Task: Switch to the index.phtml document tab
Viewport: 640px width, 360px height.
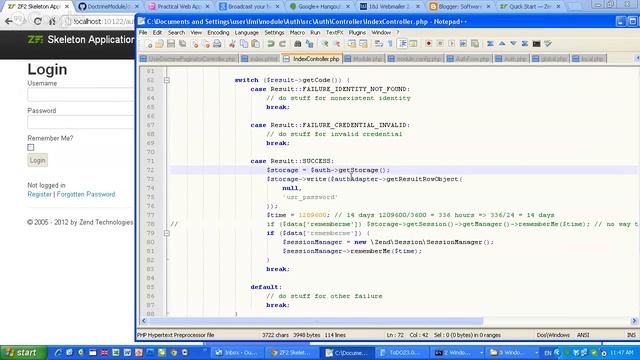Action: pyautogui.click(x=260, y=59)
